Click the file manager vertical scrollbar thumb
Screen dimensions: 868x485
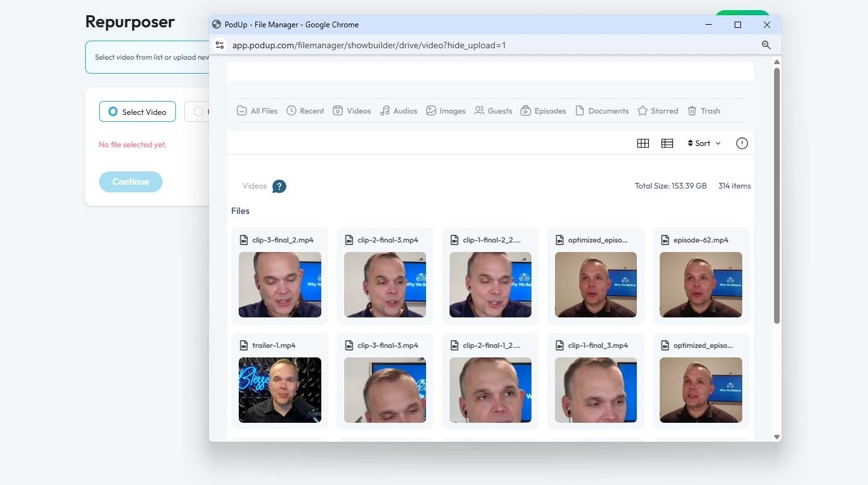click(777, 196)
